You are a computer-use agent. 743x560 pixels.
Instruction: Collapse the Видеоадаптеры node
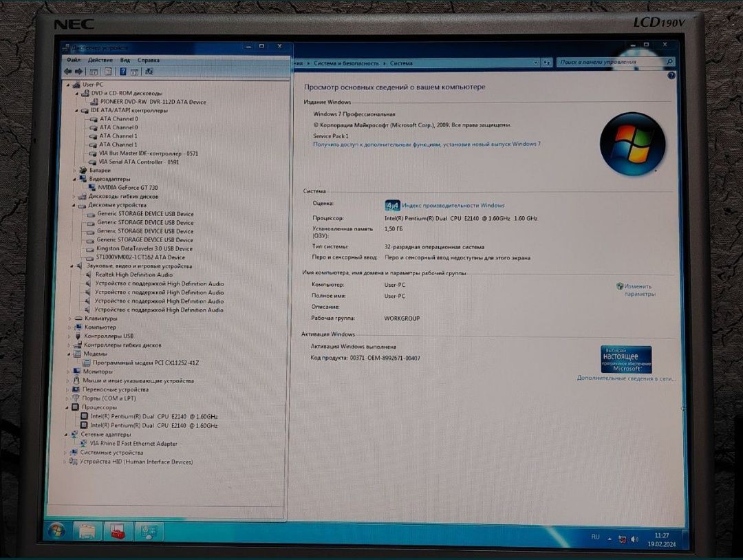tap(75, 179)
